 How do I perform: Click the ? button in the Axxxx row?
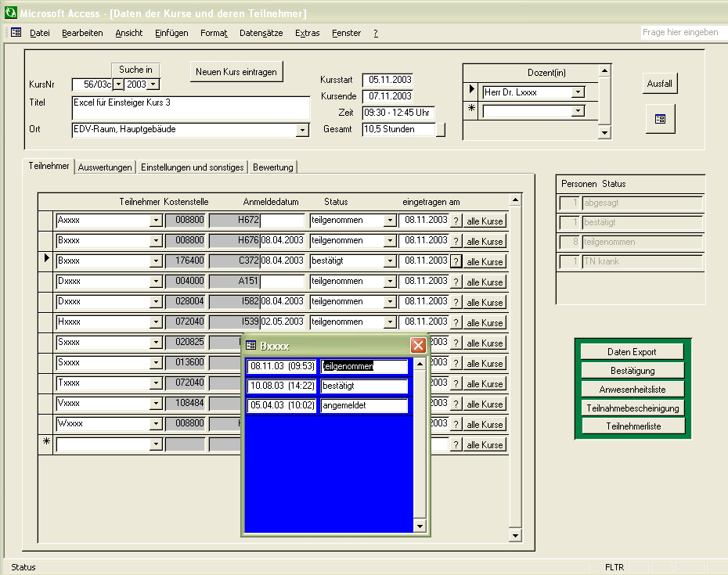tap(456, 221)
